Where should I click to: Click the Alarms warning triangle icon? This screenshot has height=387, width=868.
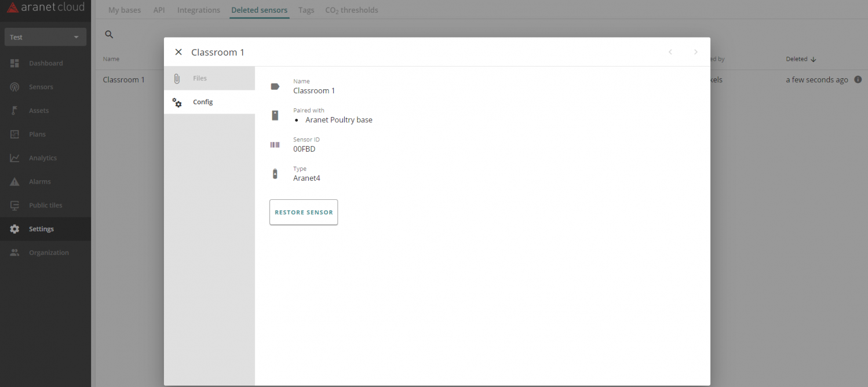click(x=15, y=182)
